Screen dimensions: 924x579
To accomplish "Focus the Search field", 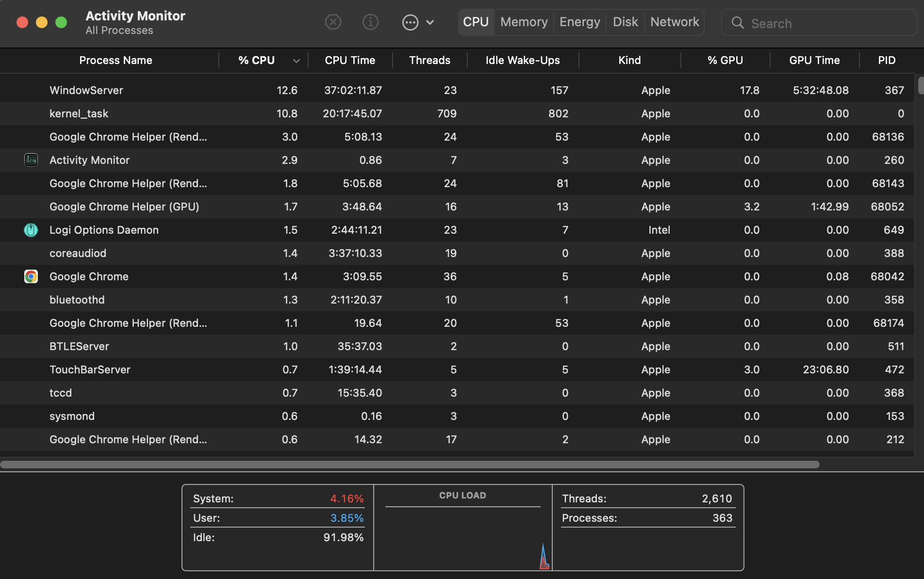I will click(x=819, y=23).
